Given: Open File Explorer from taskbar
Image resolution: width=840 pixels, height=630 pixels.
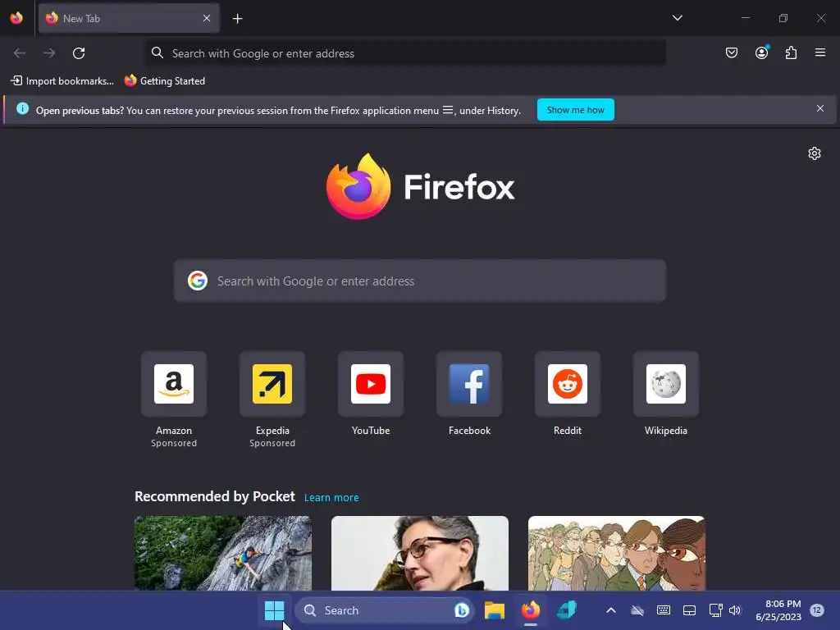Looking at the screenshot, I should (x=495, y=610).
